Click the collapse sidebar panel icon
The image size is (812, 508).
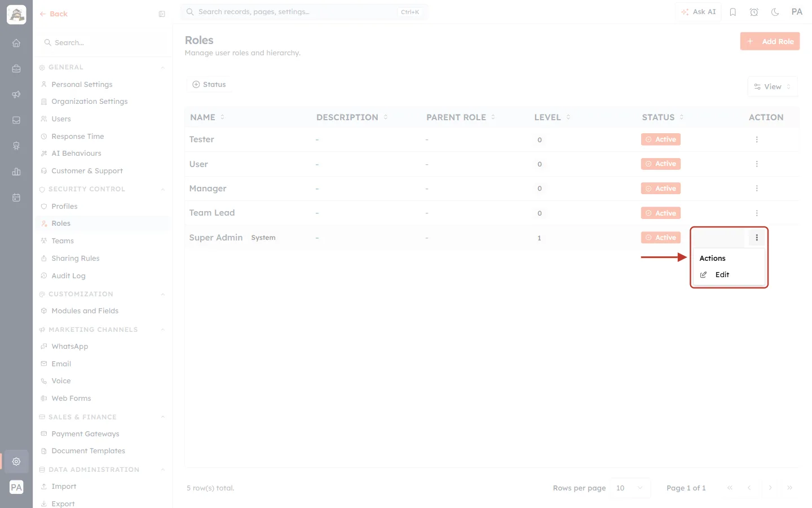click(x=162, y=14)
